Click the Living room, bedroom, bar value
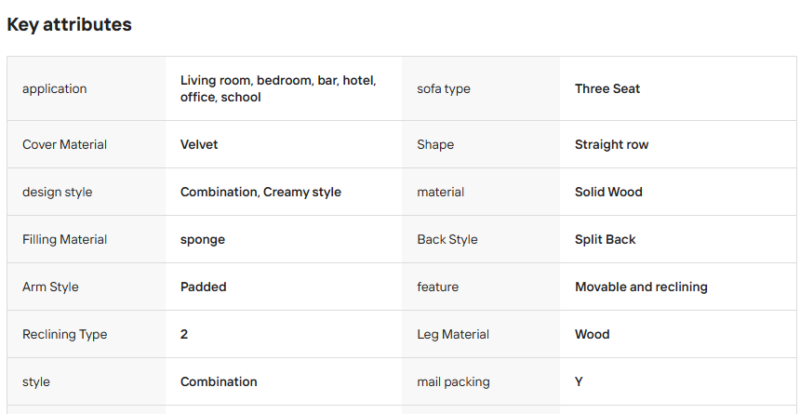The image size is (800, 414). coord(278,89)
